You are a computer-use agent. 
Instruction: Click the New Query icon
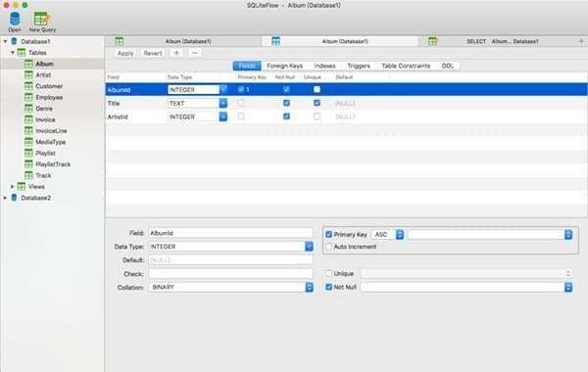click(41, 19)
